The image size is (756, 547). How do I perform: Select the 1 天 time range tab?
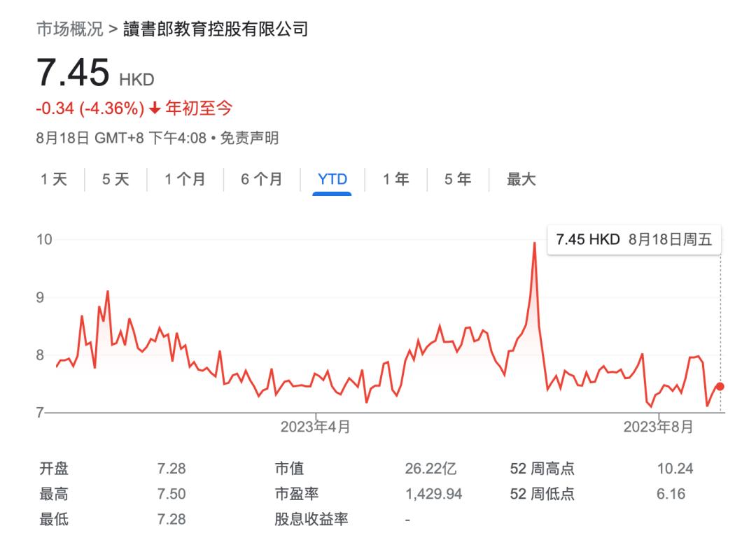(x=53, y=179)
